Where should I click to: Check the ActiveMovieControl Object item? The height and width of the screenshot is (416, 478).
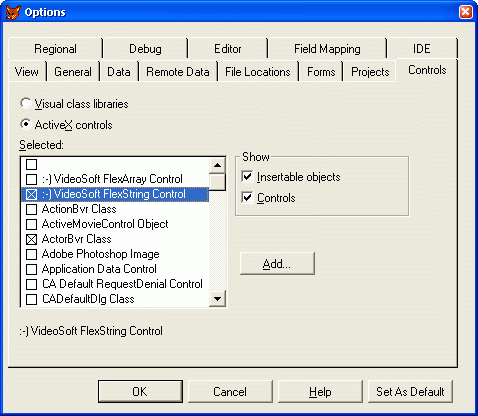point(31,224)
